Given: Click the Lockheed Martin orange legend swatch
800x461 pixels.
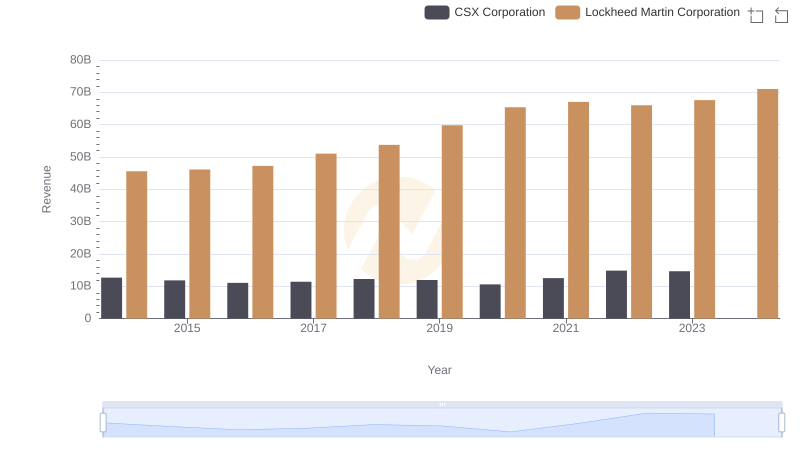Looking at the screenshot, I should [x=567, y=12].
